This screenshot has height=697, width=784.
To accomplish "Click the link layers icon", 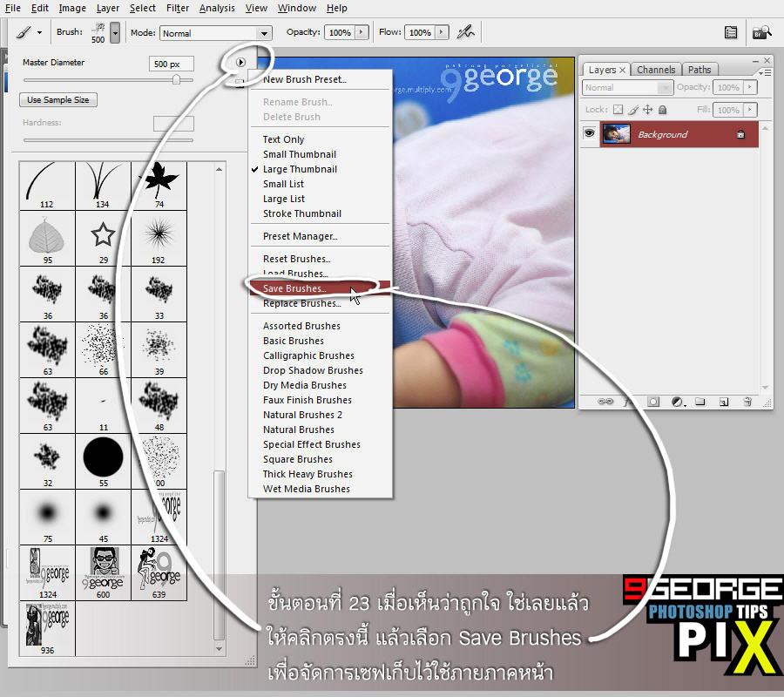I will (605, 402).
